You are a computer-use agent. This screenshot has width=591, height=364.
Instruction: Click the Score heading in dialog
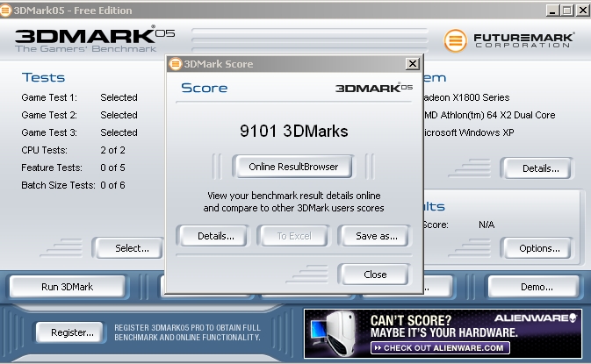click(x=205, y=88)
